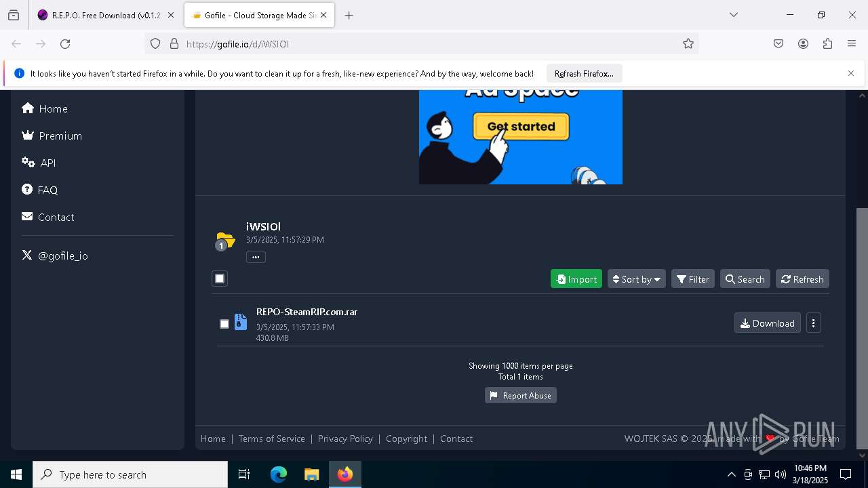The image size is (868, 488).
Task: Click the iWSIOl folder icon
Action: point(224,241)
